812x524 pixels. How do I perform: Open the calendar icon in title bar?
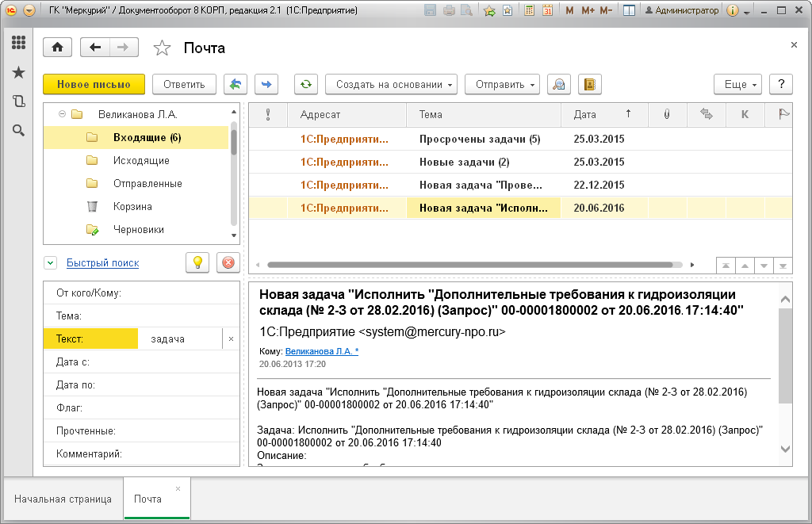(x=547, y=10)
